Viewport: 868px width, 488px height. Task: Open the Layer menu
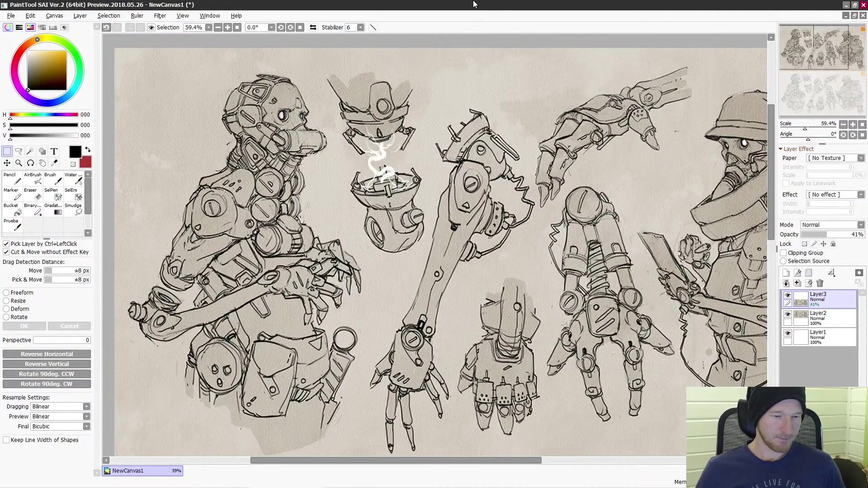click(80, 16)
